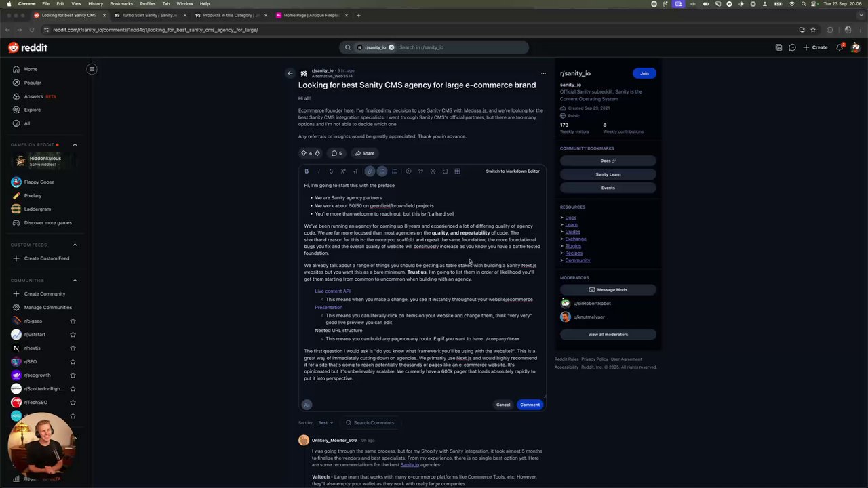Open Bookmarks in the macOS menu bar

(x=121, y=4)
